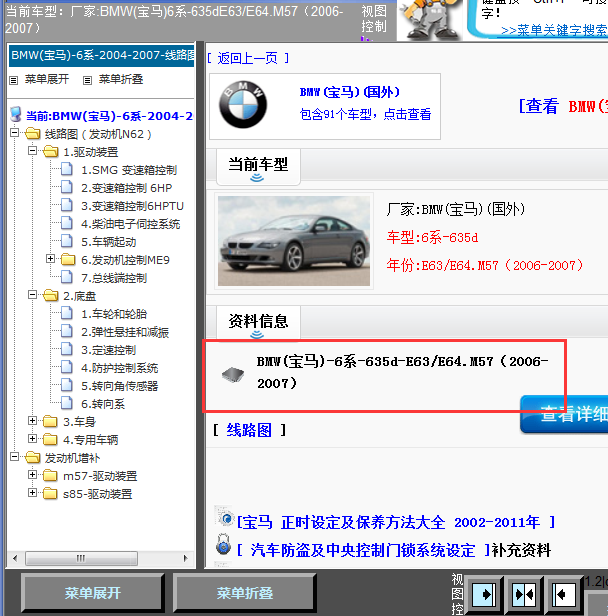Viewport: 608px width, 616px height.
Task: Collapse the 发动机增补 node
Action: (x=15, y=456)
